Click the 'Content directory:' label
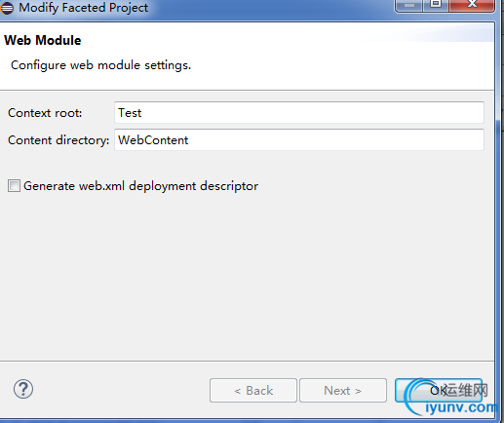Screen dimensions: 504x423 (x=58, y=140)
